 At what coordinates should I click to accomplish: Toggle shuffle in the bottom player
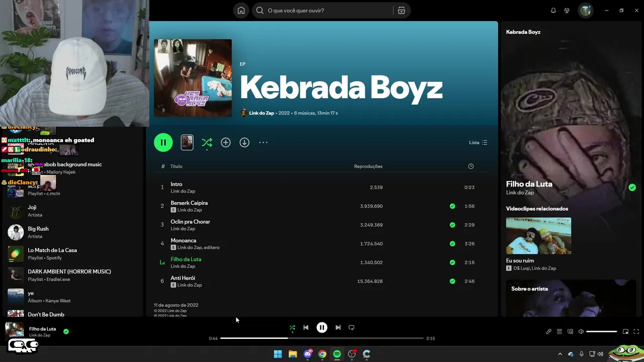pyautogui.click(x=292, y=328)
